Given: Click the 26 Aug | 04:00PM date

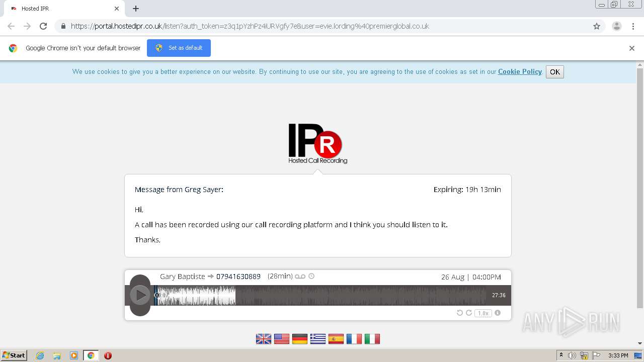Looking at the screenshot, I should click(471, 277).
